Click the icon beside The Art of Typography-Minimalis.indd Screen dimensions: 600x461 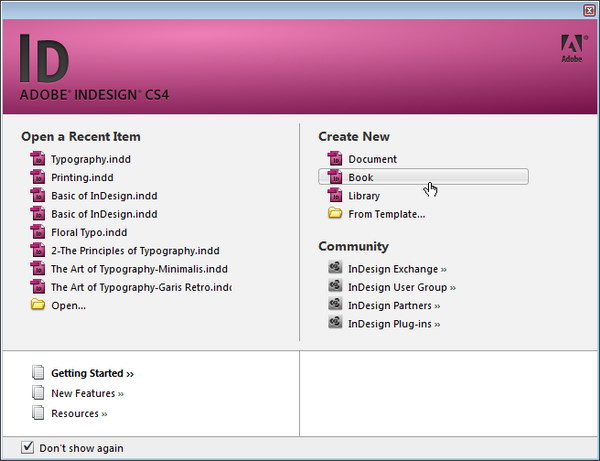(x=38, y=269)
